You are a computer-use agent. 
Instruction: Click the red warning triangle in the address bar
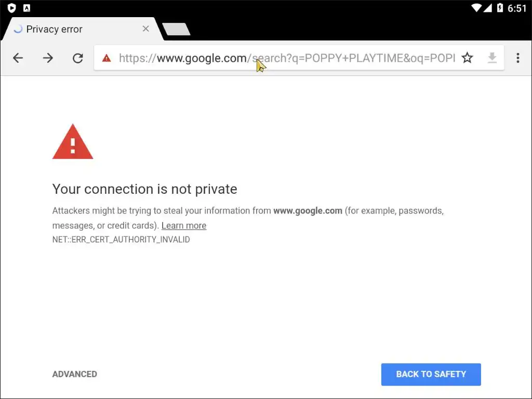pyautogui.click(x=107, y=58)
